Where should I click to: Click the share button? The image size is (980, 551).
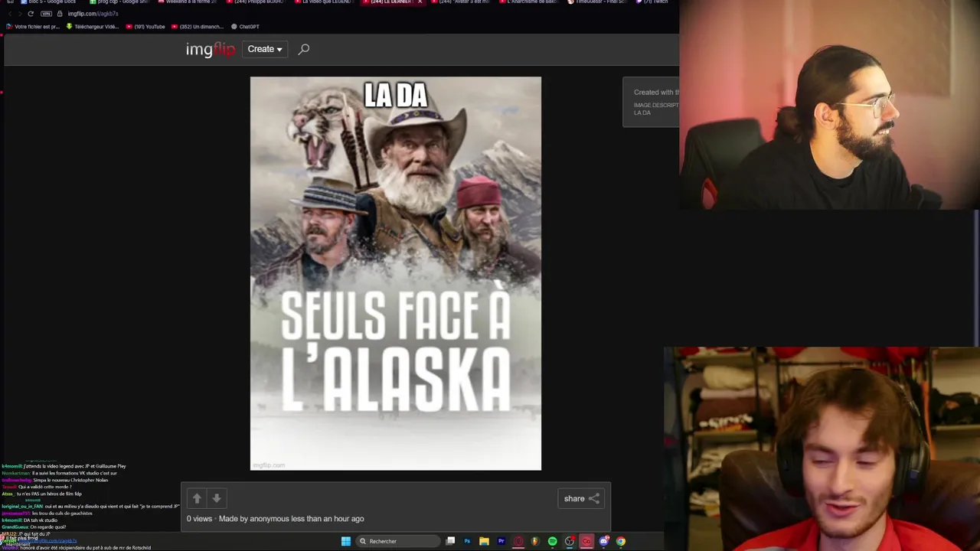tap(581, 498)
